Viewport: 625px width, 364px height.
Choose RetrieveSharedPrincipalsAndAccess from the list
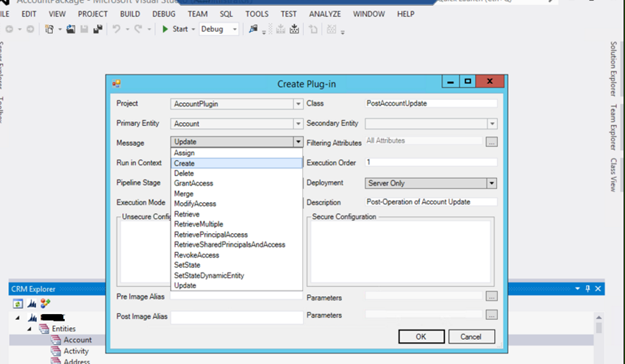(236, 244)
